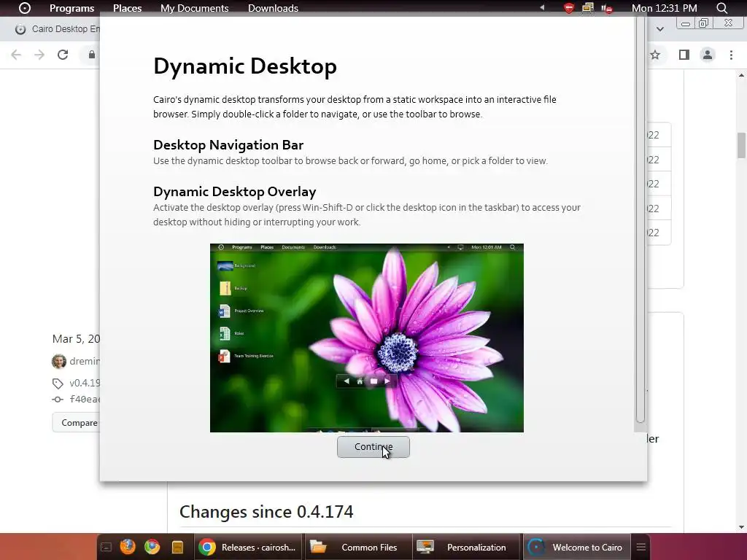Click page scrollbar up arrow
Image resolution: width=747 pixels, height=560 pixels.
click(741, 75)
